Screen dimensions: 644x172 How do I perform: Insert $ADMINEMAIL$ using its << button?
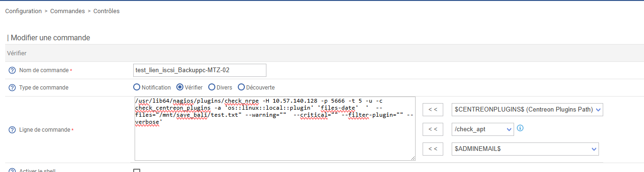(x=433, y=149)
